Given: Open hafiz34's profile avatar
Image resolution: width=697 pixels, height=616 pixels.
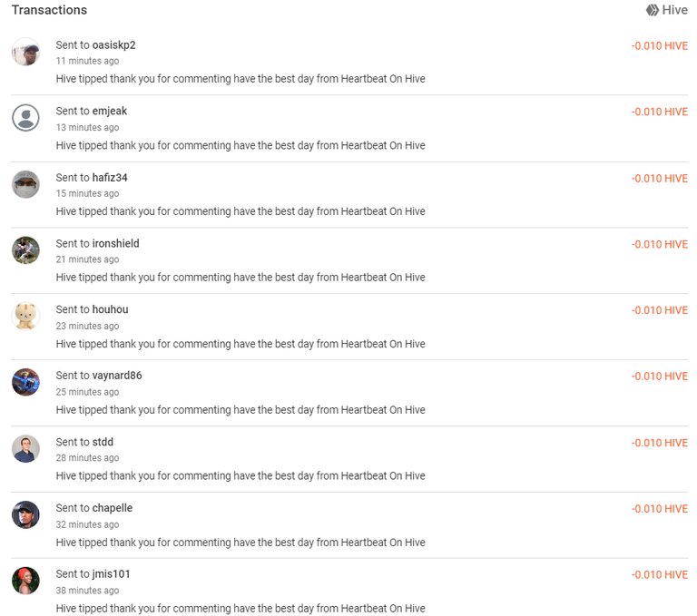Looking at the screenshot, I should [x=25, y=184].
